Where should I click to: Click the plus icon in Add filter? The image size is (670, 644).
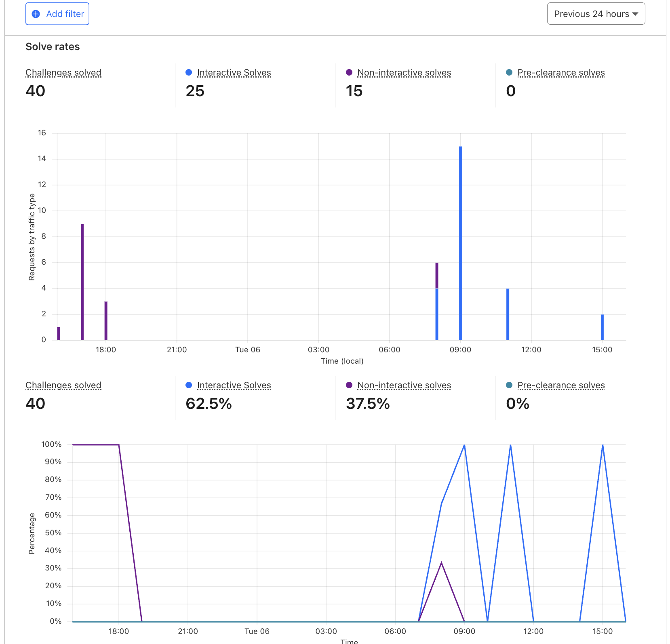pos(36,14)
